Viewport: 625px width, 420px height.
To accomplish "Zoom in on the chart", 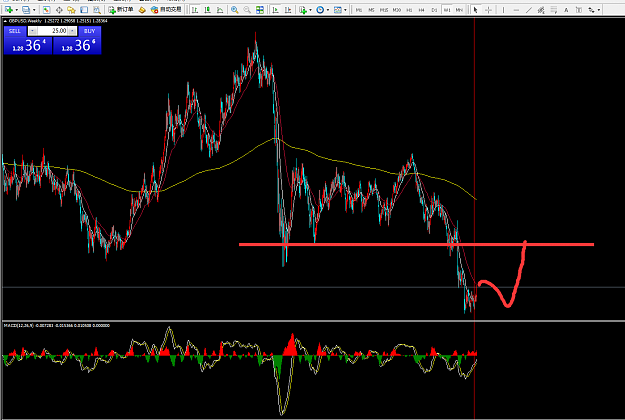I will tap(235, 10).
